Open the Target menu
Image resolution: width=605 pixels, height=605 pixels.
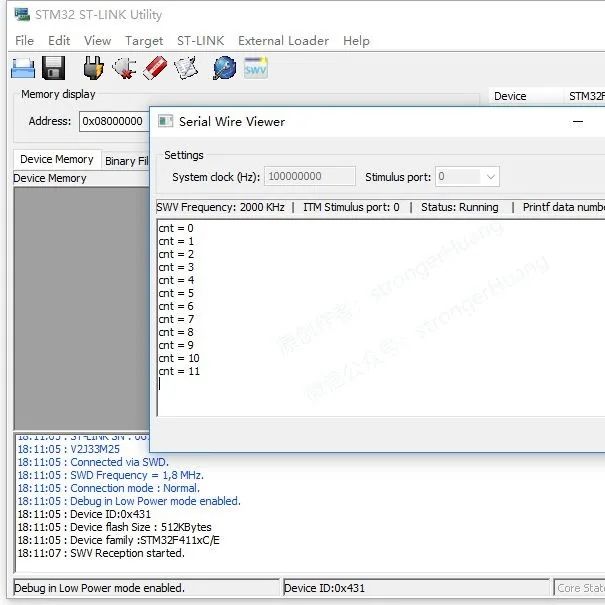[144, 41]
